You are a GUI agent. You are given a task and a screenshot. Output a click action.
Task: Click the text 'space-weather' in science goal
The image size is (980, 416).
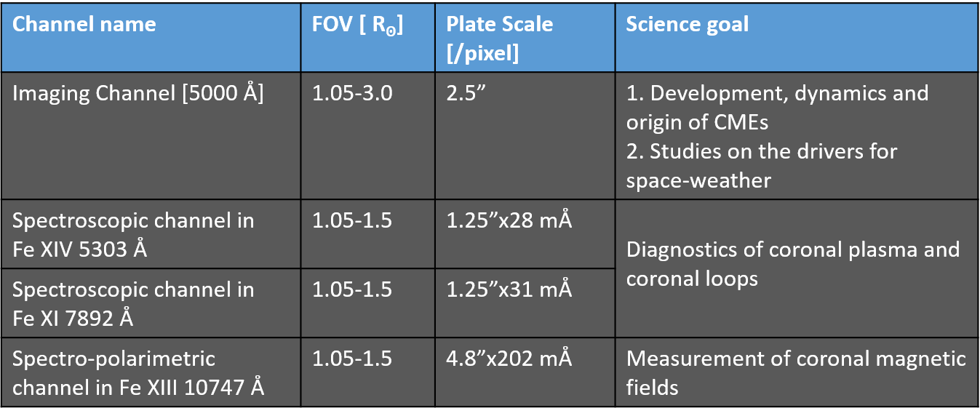[x=698, y=180]
